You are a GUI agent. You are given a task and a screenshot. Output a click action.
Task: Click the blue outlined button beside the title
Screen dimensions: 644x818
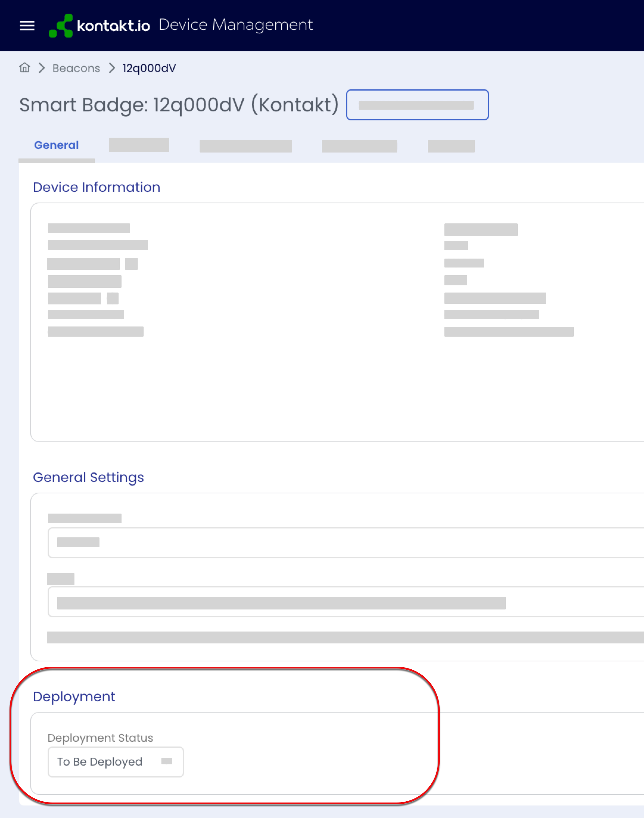tap(417, 105)
